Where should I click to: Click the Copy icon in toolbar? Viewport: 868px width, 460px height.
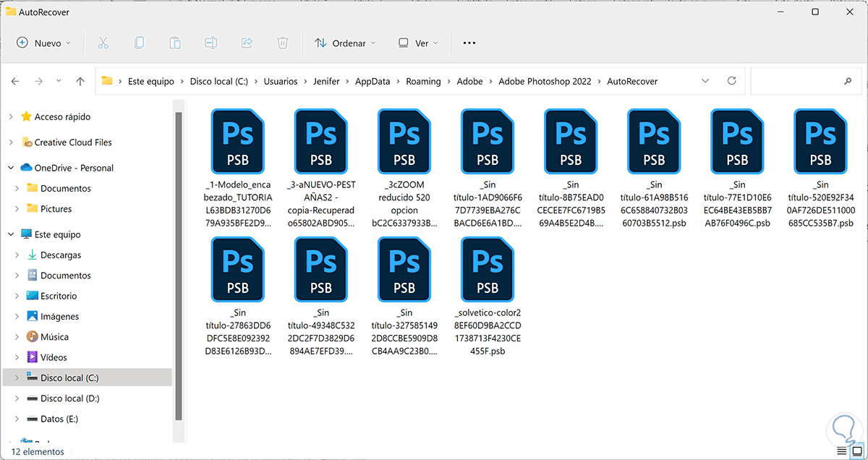[x=139, y=43]
